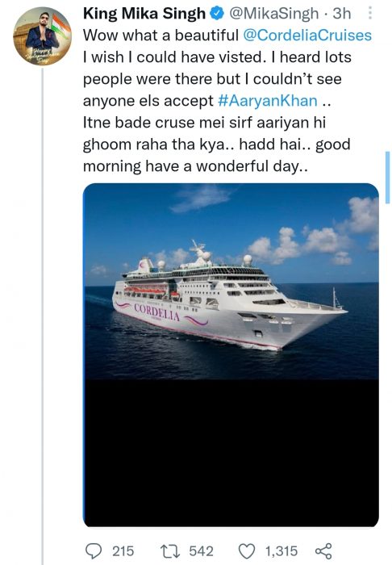Click the blue verified badge
This screenshot has height=565, width=392.
point(217,14)
